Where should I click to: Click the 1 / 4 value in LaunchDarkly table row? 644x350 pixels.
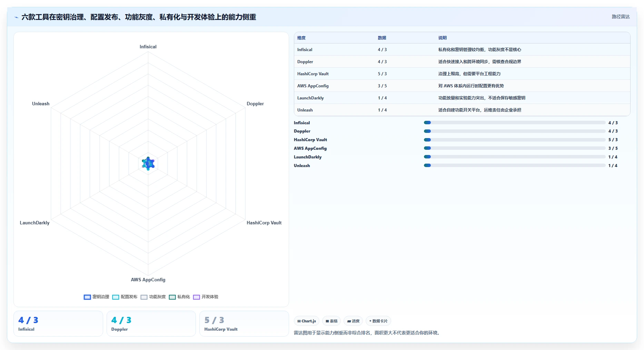(x=382, y=98)
